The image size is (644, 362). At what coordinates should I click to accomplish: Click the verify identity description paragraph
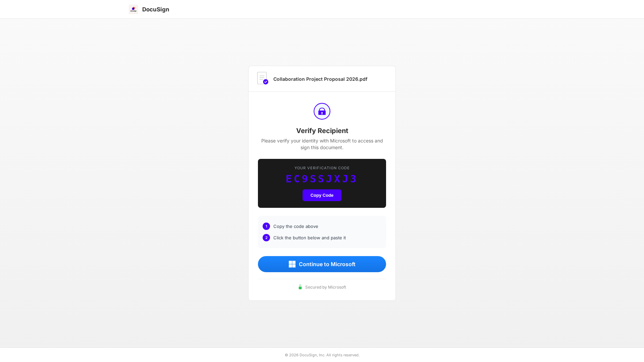tap(322, 144)
